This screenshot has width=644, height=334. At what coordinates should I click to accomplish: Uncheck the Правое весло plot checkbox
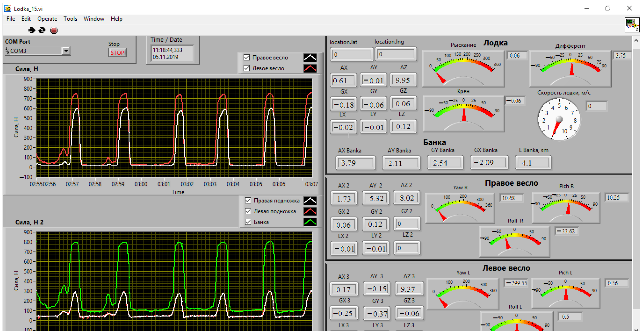[247, 58]
